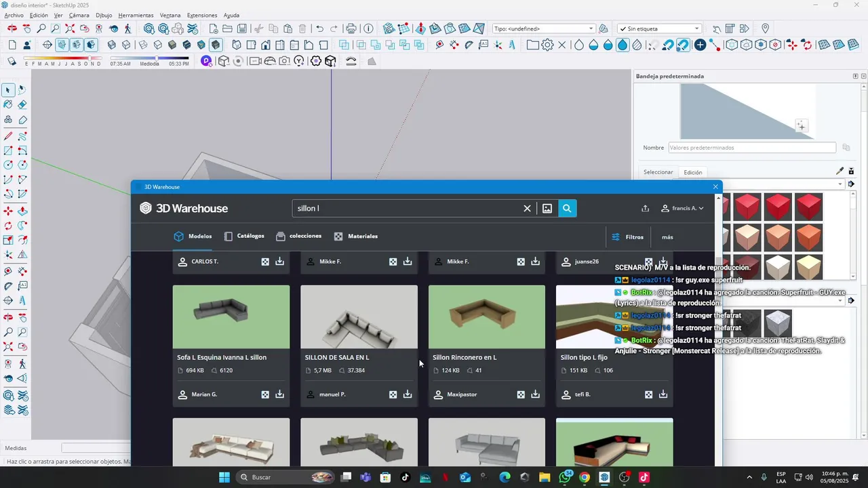Screen dimensions: 868x488
Task: Click the 3D Warehouse logo
Action: (x=184, y=208)
